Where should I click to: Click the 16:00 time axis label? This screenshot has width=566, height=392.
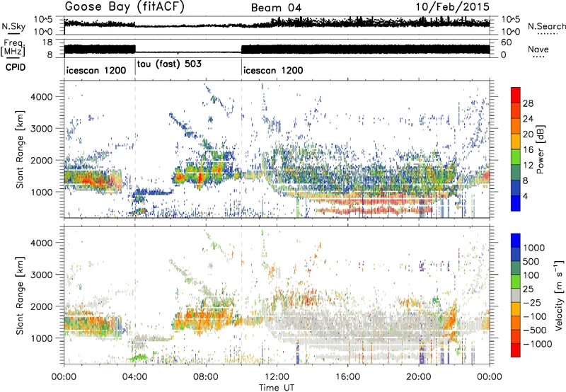(x=347, y=377)
